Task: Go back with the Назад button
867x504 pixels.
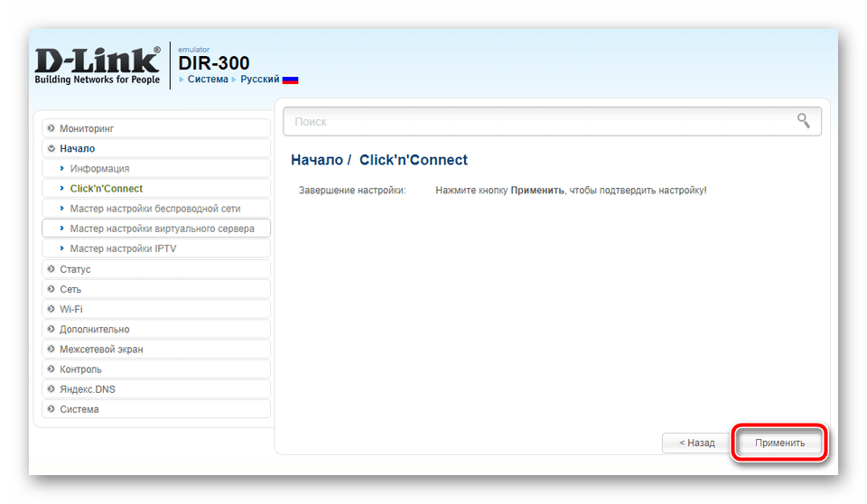Action: [696, 443]
